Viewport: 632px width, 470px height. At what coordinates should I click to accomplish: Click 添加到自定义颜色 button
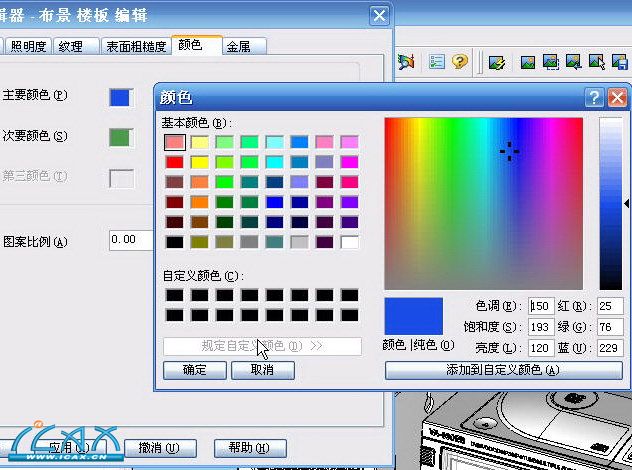tap(503, 370)
